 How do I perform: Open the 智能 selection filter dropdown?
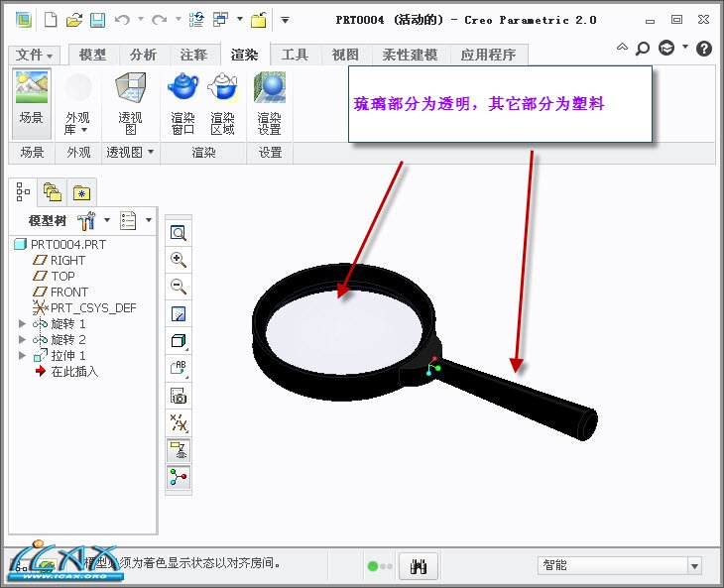click(x=694, y=566)
